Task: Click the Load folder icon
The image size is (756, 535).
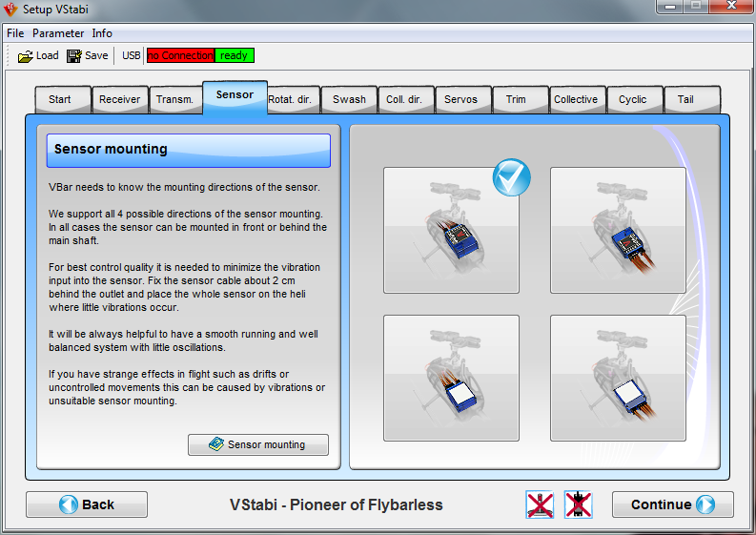Action: (26, 56)
